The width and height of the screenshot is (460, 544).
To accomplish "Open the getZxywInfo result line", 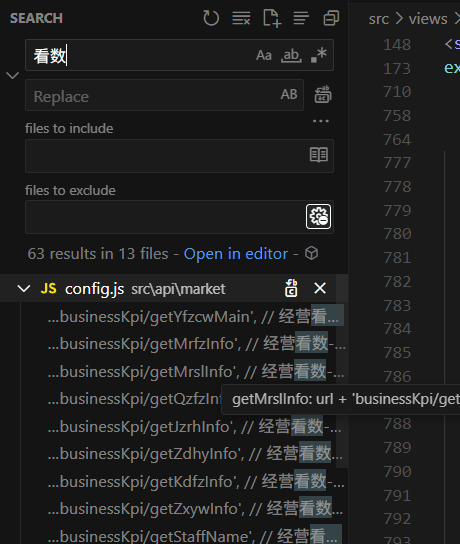I will (195, 509).
